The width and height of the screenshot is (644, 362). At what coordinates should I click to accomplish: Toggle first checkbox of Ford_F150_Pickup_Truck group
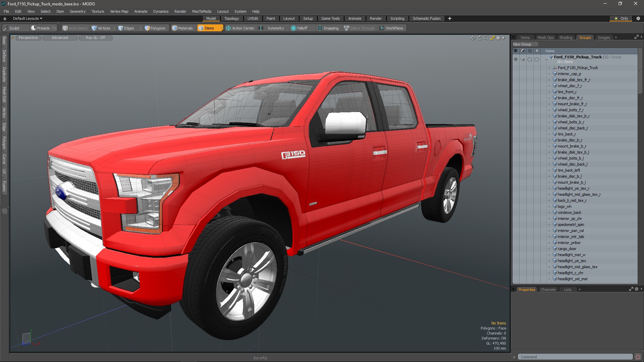click(x=530, y=59)
